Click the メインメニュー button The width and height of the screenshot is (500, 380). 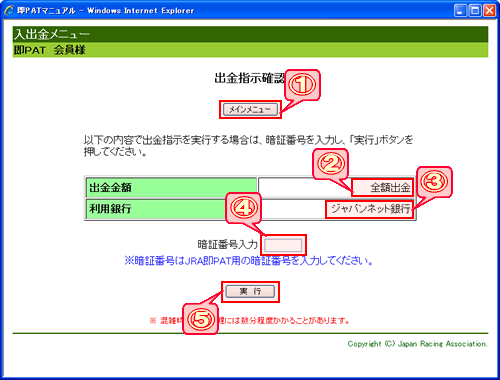pyautogui.click(x=250, y=109)
